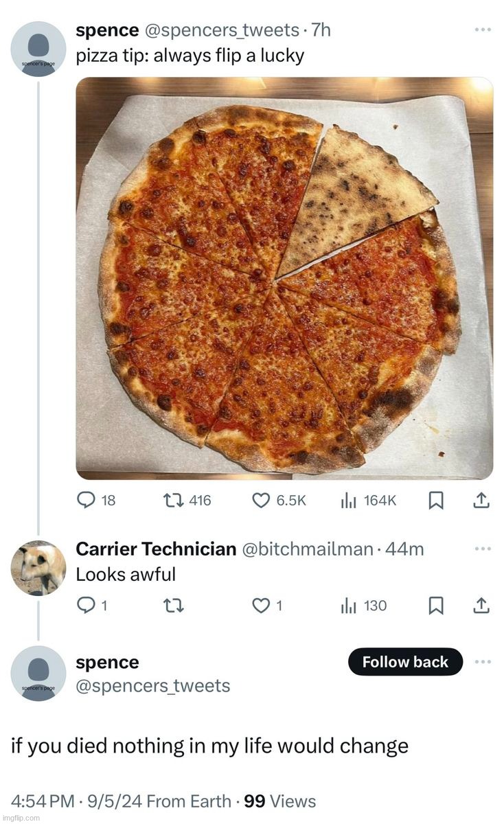Viewport: 504px width, 824px height.
Task: View 130 views stats on reply
Action: click(364, 606)
